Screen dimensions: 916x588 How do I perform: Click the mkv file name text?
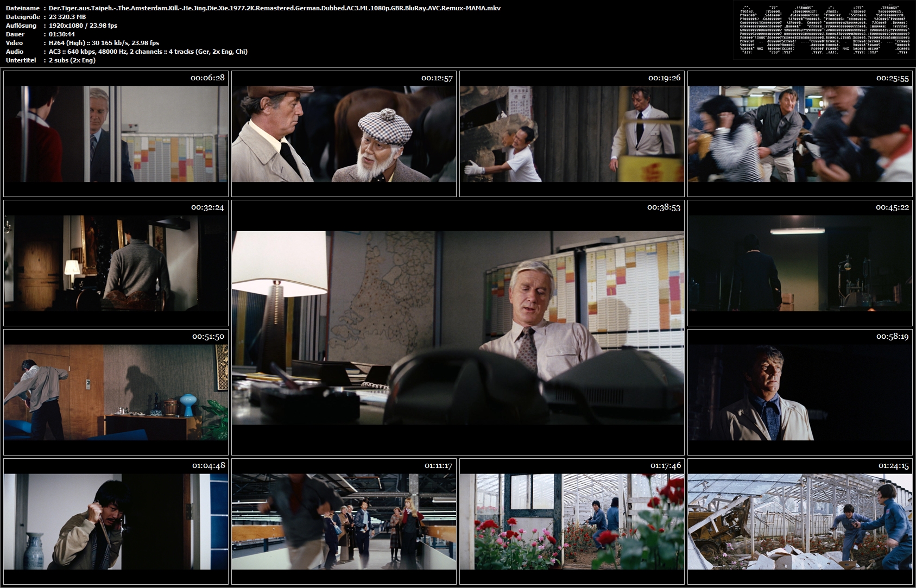(x=275, y=8)
